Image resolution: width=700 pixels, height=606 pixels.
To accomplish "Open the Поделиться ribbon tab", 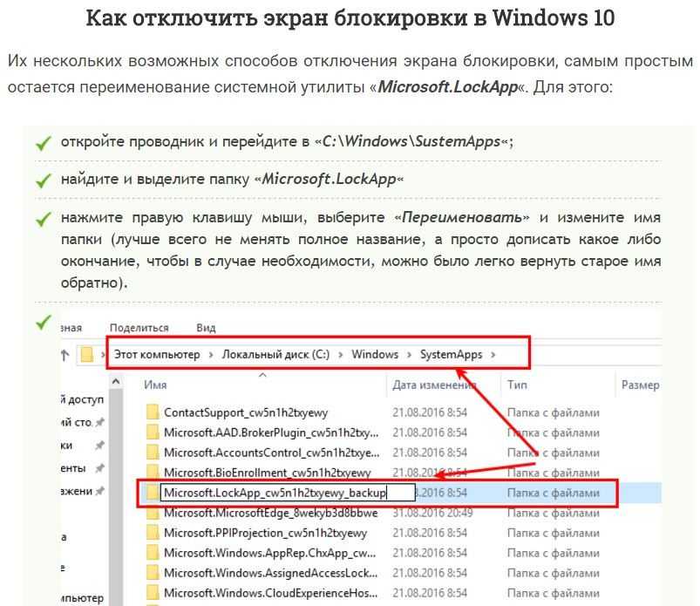I will 139,328.
